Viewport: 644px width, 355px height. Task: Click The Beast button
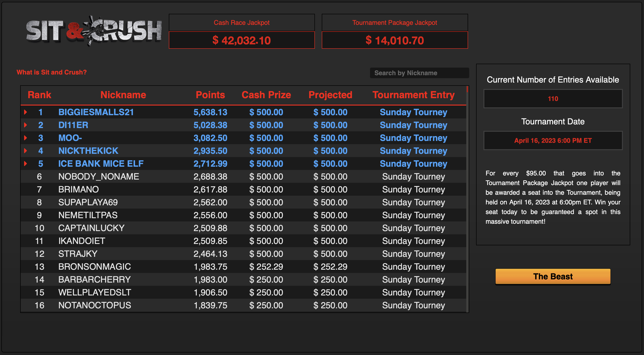click(x=553, y=276)
